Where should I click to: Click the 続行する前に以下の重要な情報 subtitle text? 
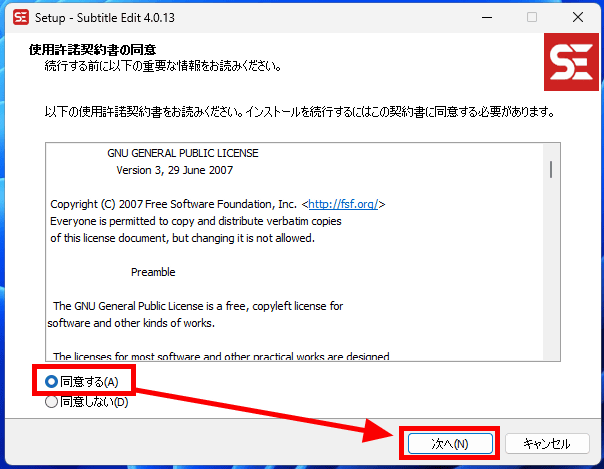pos(163,66)
